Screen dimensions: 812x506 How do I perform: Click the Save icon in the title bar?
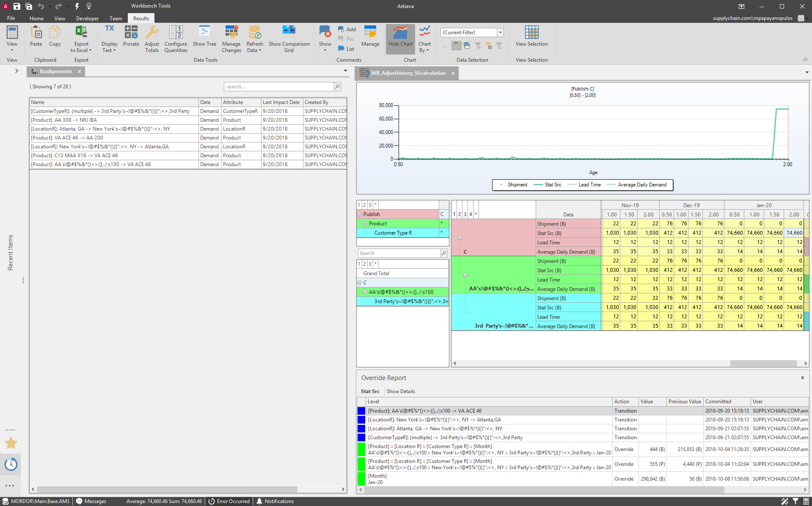tap(17, 6)
